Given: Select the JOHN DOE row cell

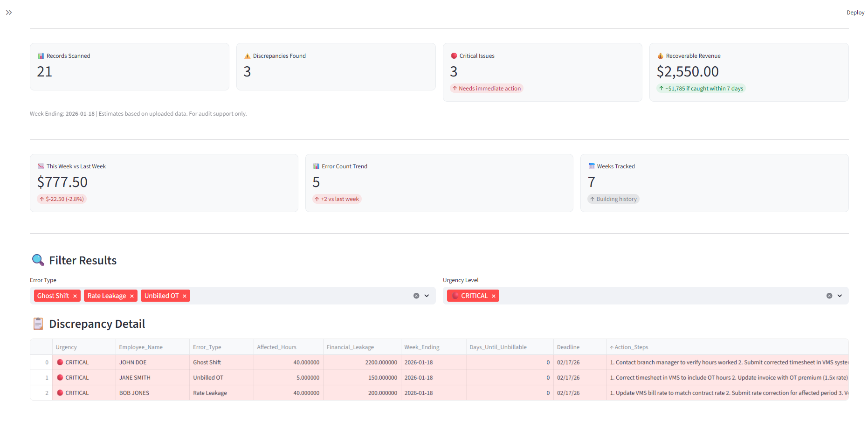Looking at the screenshot, I should [x=133, y=362].
